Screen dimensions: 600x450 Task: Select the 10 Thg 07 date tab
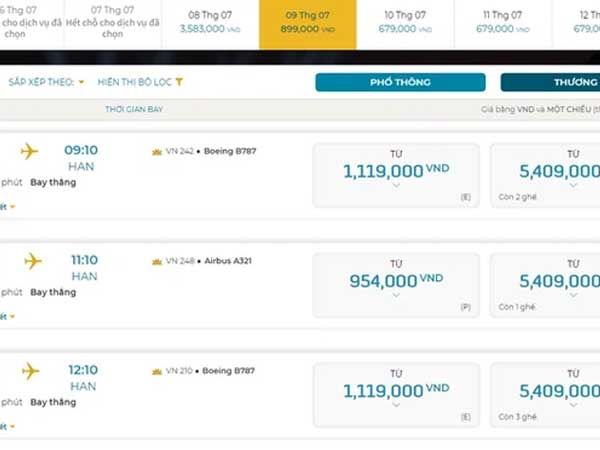(x=405, y=24)
